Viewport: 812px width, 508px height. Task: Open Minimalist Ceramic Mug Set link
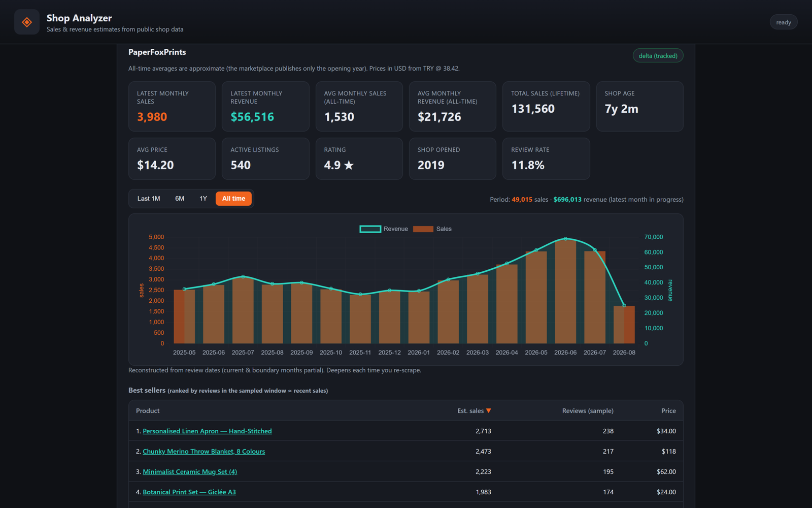click(x=190, y=471)
